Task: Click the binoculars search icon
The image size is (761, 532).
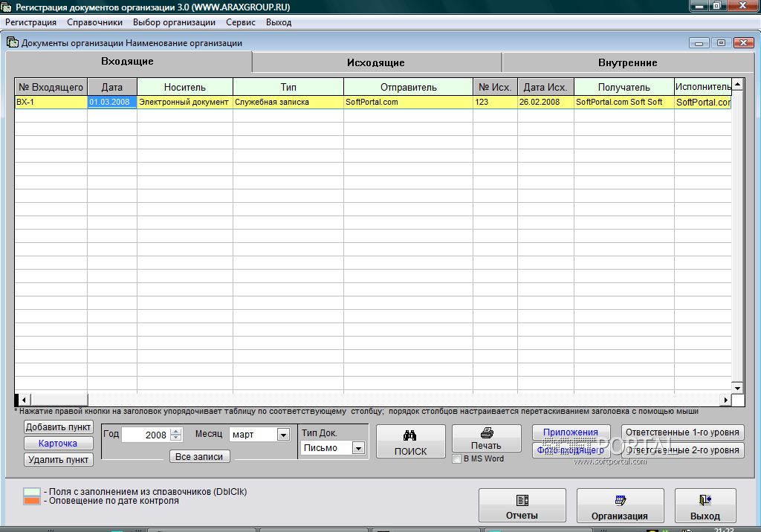Action: coord(410,435)
